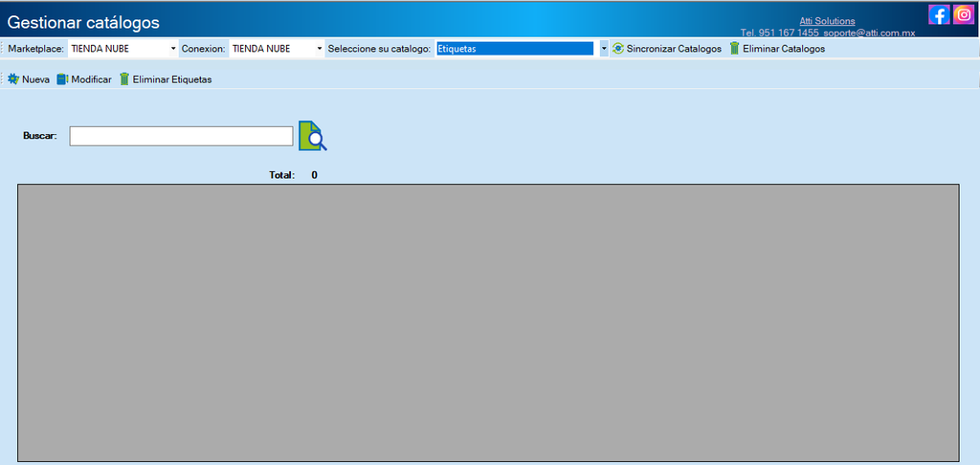The height and width of the screenshot is (465, 980).
Task: Click the Nueva label
Action: [x=35, y=79]
